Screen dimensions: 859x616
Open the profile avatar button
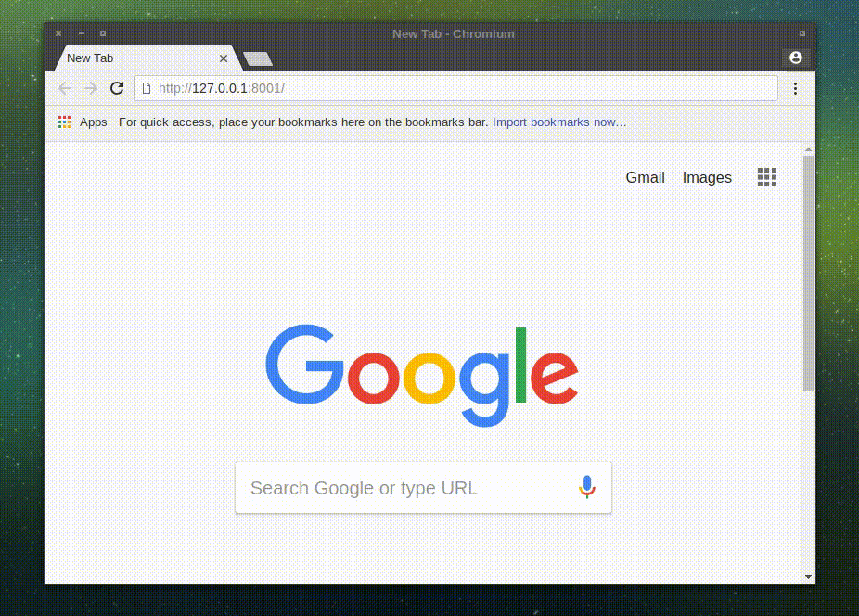795,58
